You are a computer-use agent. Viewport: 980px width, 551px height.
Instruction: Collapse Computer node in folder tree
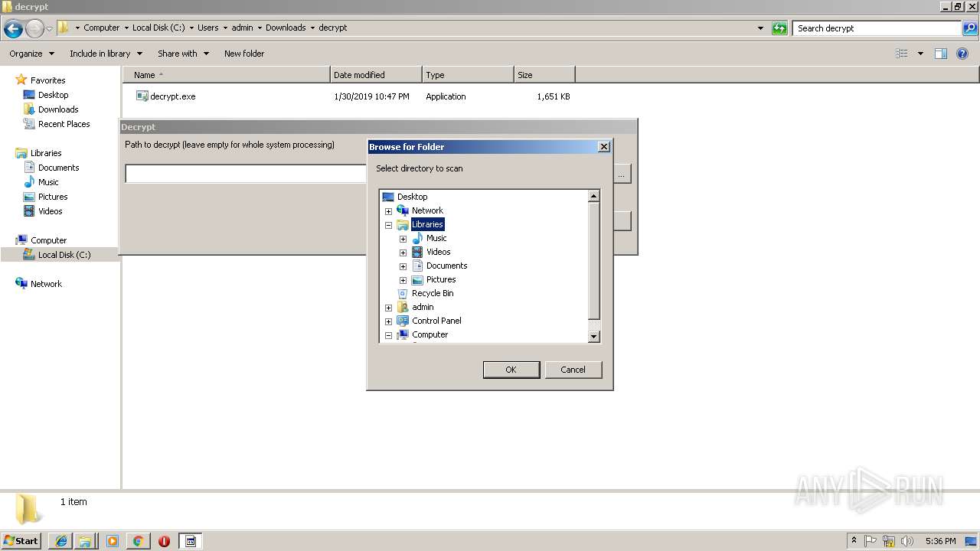pyautogui.click(x=388, y=335)
